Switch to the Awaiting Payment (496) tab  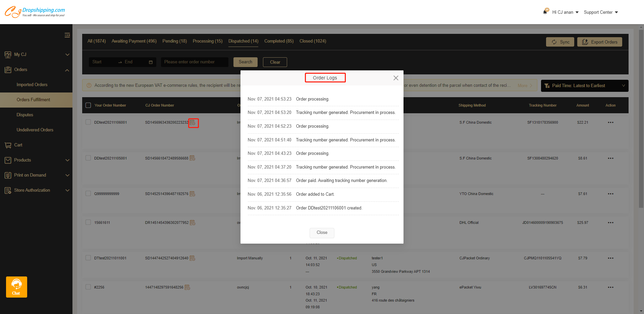coord(134,41)
